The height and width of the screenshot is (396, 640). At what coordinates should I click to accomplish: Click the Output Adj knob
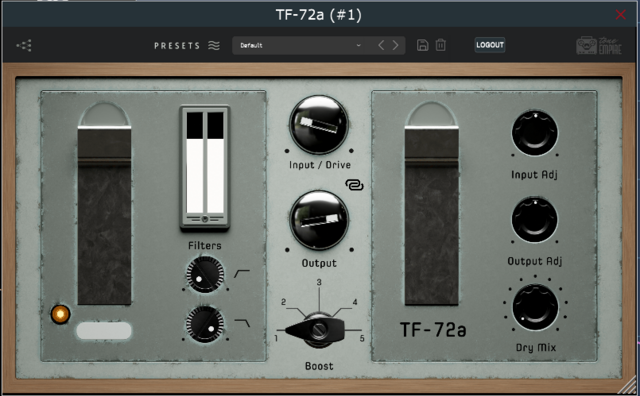point(535,220)
